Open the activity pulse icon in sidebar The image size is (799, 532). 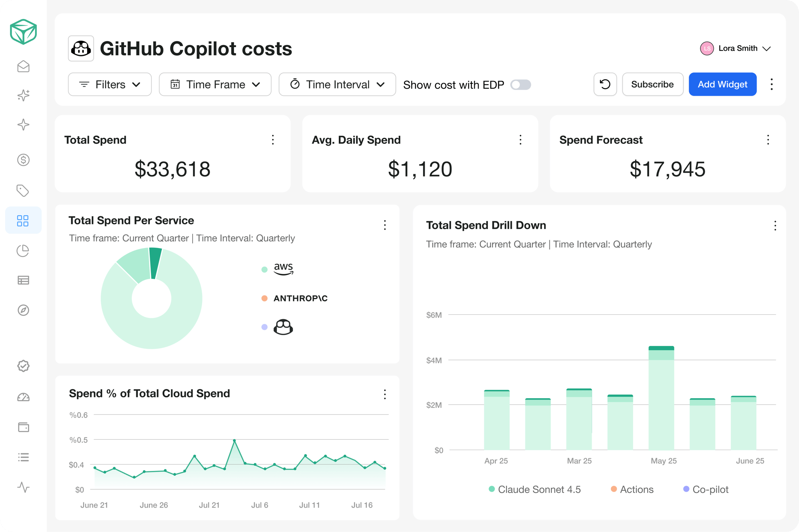pyautogui.click(x=23, y=487)
